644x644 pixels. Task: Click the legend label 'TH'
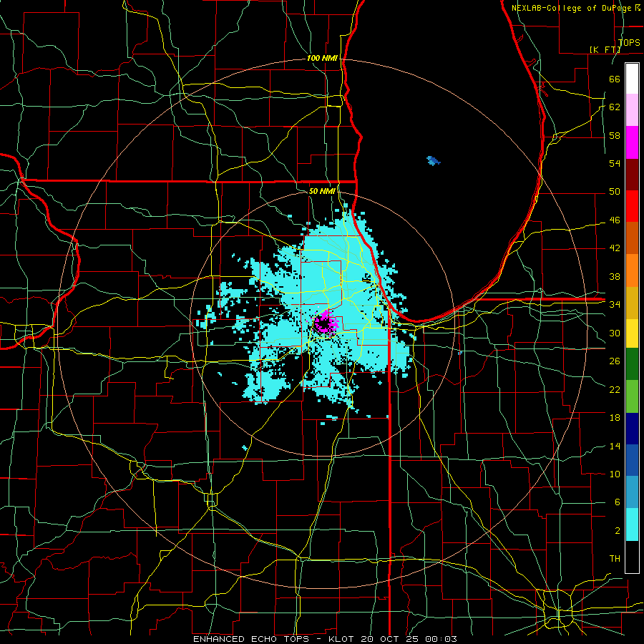point(615,559)
